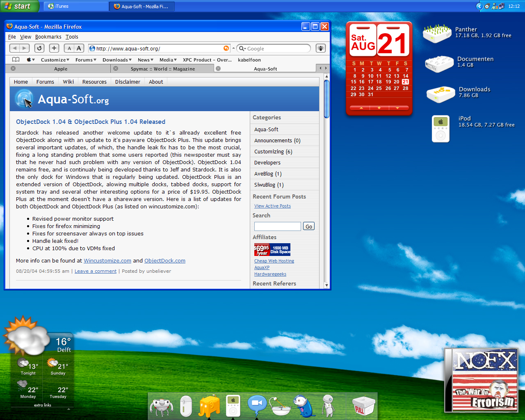
Task: Expand the Customize bookmark menu
Action: [x=55, y=59]
